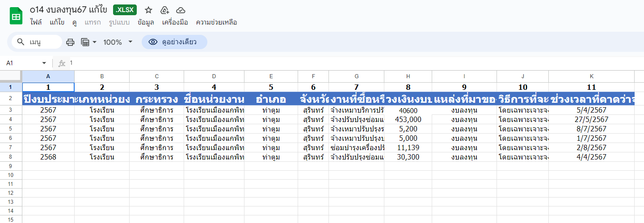The width and height of the screenshot is (644, 223).
Task: Open the zoom 100% dropdown
Action: coord(118,42)
